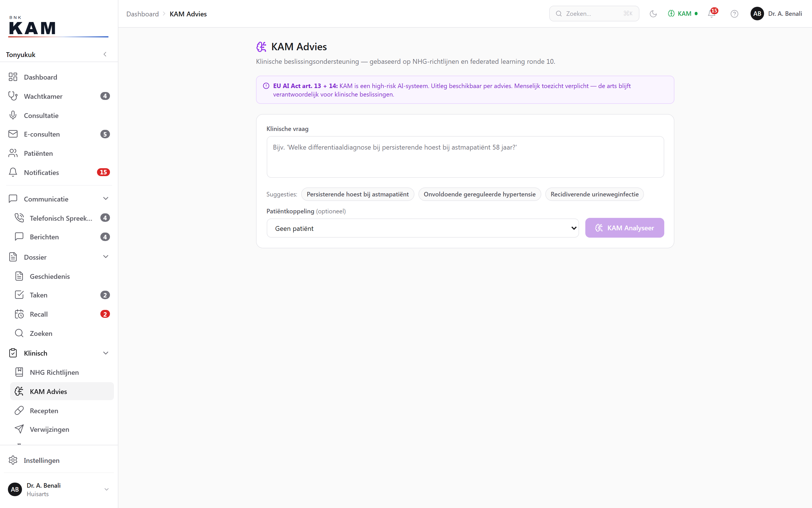Collapse the sidebar with the Tonyukuk chevron

coord(105,54)
